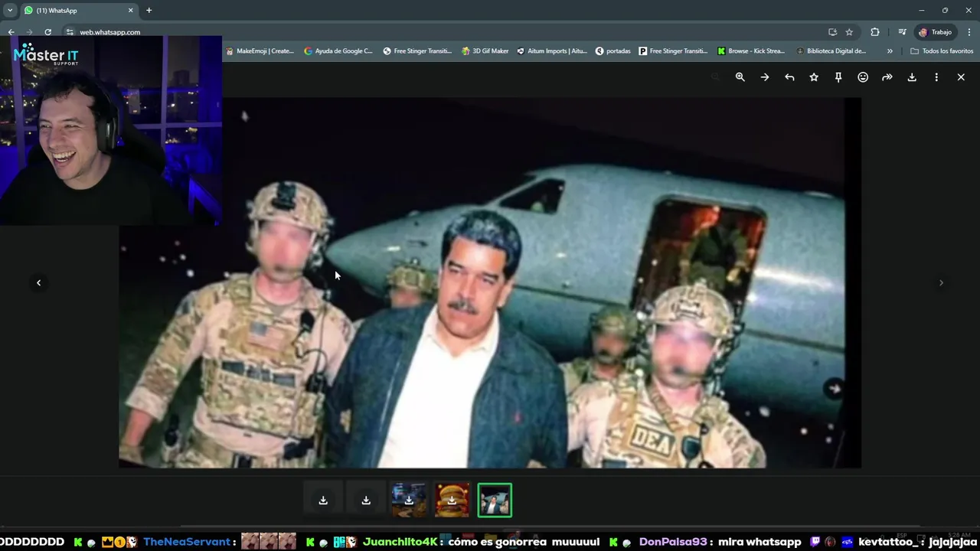980x551 pixels.
Task: Open the Biblioteca Digital de... bookmark
Action: [x=831, y=51]
